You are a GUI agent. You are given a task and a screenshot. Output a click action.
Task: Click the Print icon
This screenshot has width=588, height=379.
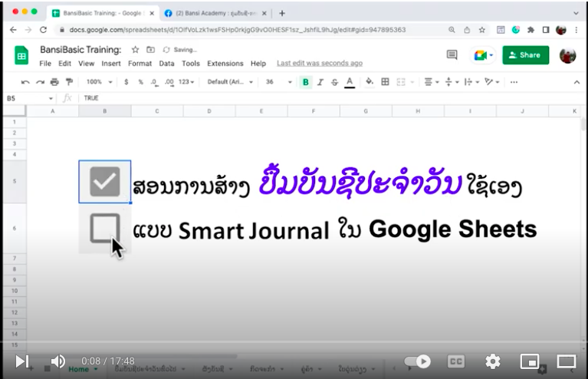pyautogui.click(x=54, y=82)
